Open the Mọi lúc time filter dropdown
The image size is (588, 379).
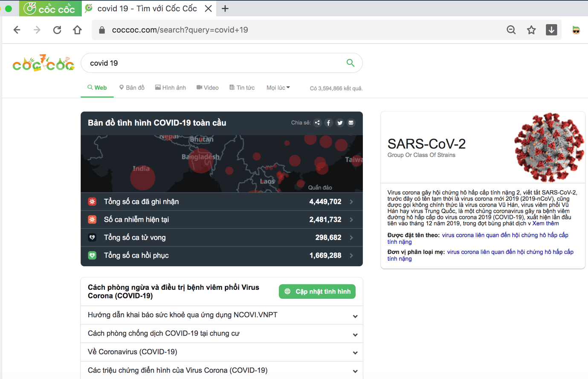tap(278, 88)
